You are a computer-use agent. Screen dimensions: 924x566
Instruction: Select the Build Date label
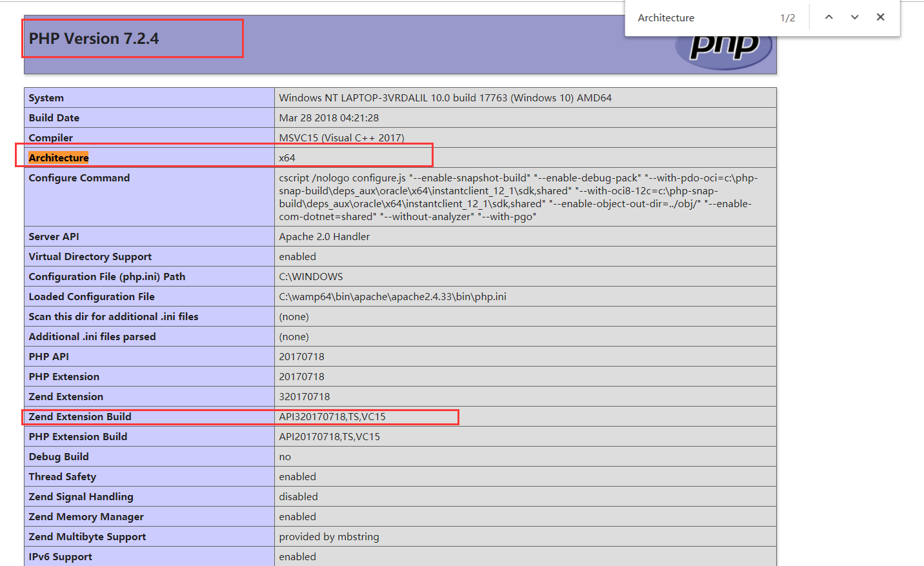[54, 118]
